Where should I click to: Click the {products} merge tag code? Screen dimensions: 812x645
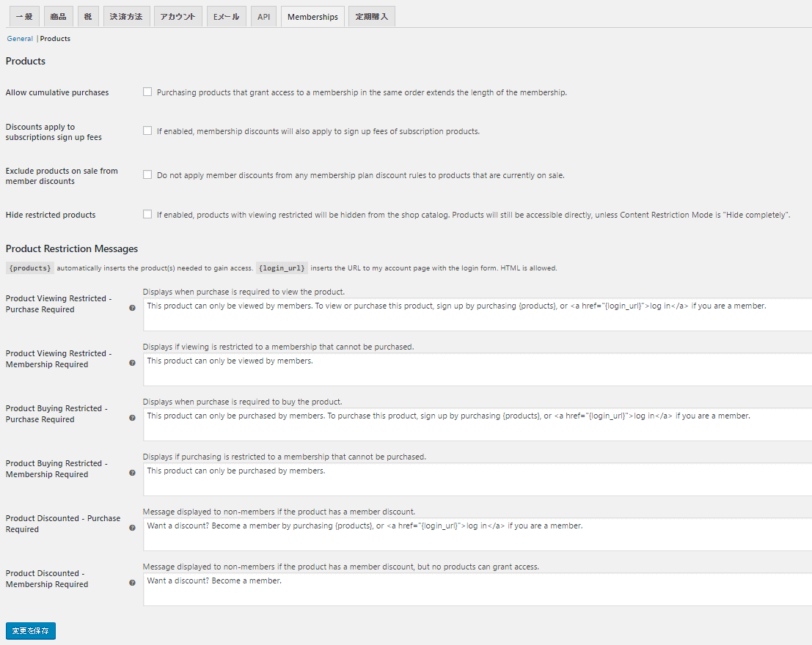[30, 268]
